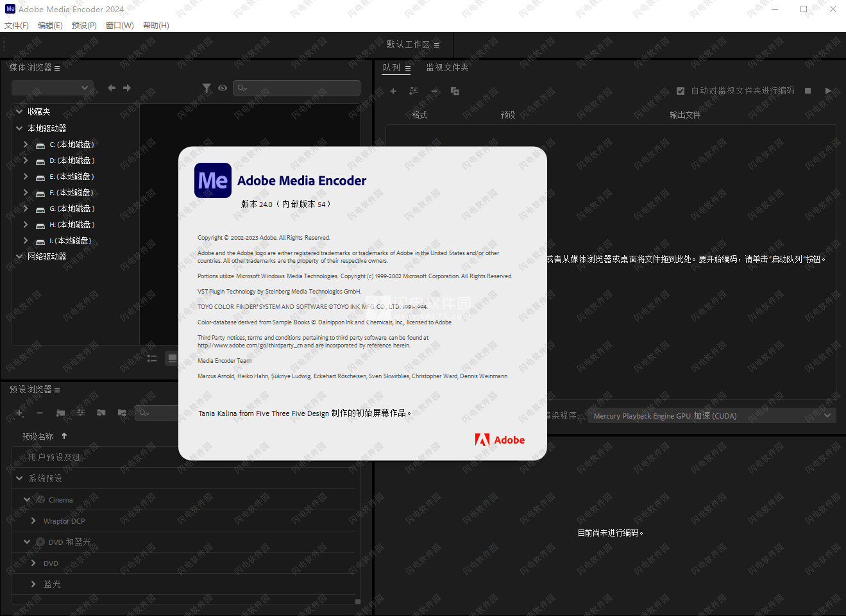Click the 版本 24.0 version text
Viewport: 846px width, 616px height.
pyautogui.click(x=285, y=204)
